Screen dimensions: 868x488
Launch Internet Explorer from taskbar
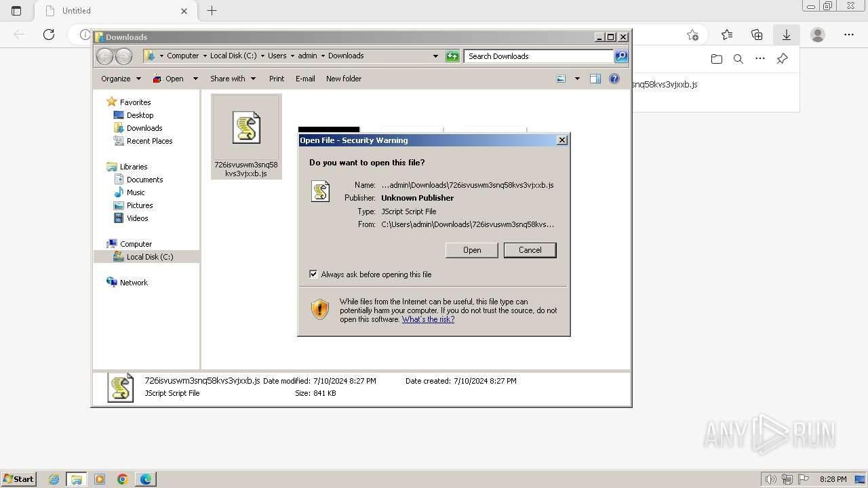[54, 479]
